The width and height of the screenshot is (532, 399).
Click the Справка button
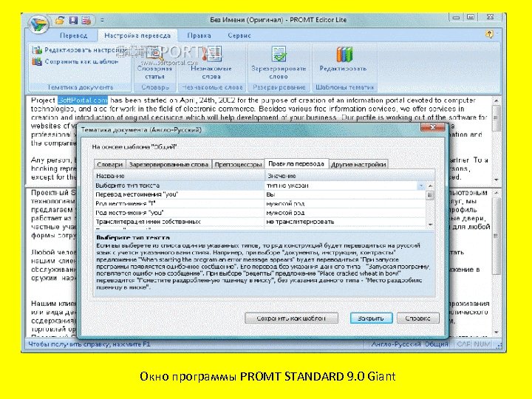418,318
